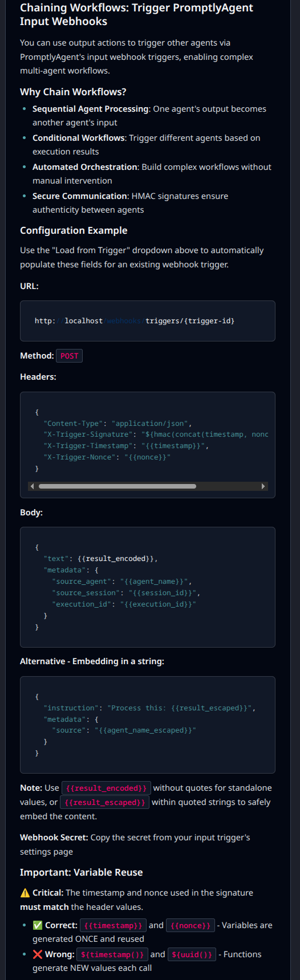Click the "X-Trigger-Timestamp" code line
This screenshot has width=300, height=980.
pos(126,446)
